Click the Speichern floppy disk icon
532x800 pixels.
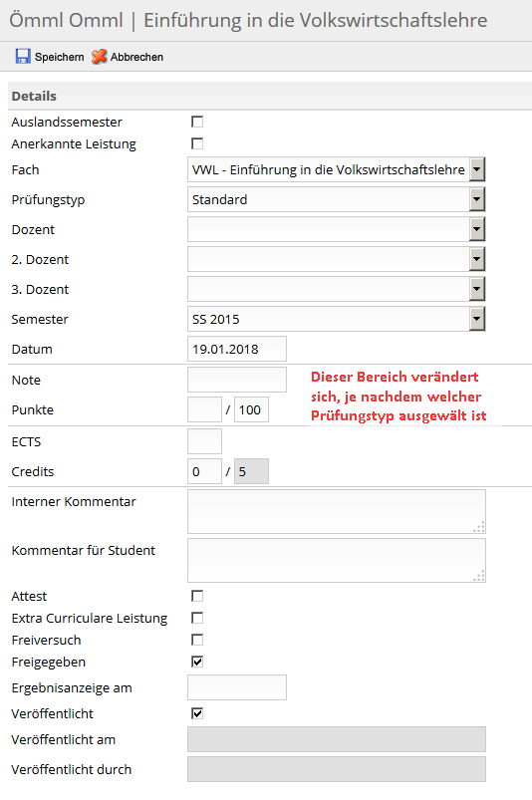pyautogui.click(x=23, y=56)
